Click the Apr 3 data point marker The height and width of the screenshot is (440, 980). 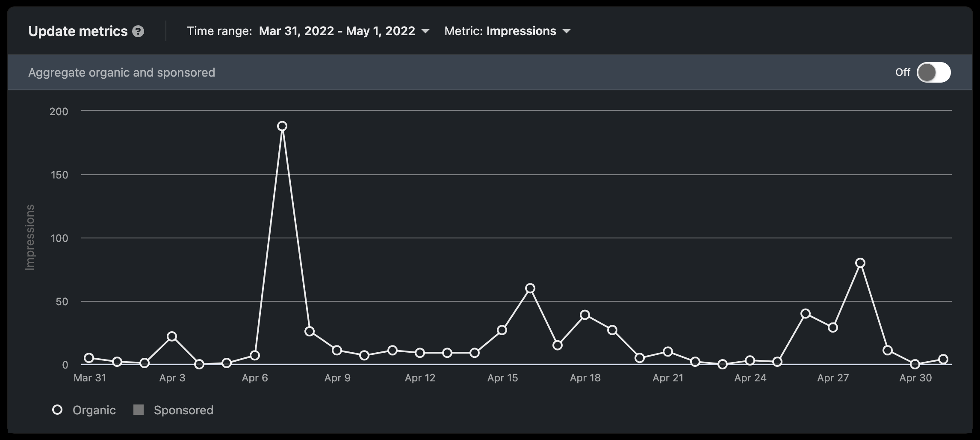(172, 336)
